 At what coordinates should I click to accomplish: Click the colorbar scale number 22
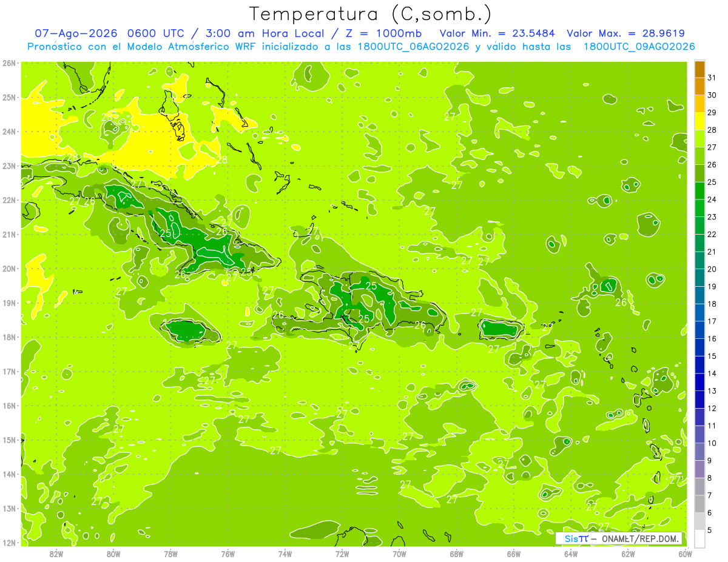(712, 235)
